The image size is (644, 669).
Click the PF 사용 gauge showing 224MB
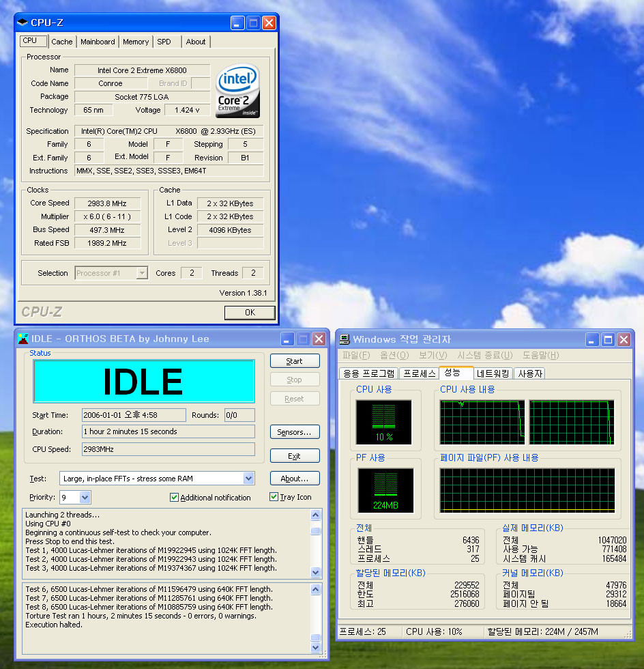click(x=386, y=490)
